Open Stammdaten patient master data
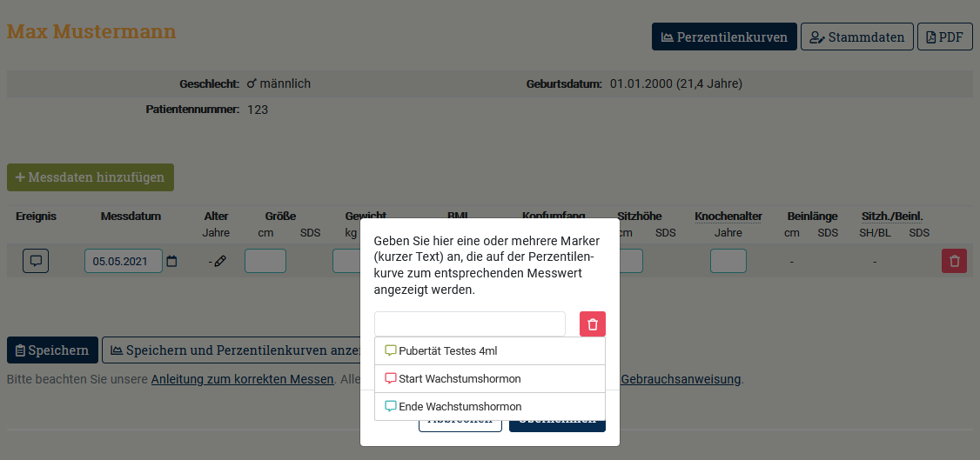Image resolution: width=980 pixels, height=460 pixels. (856, 37)
